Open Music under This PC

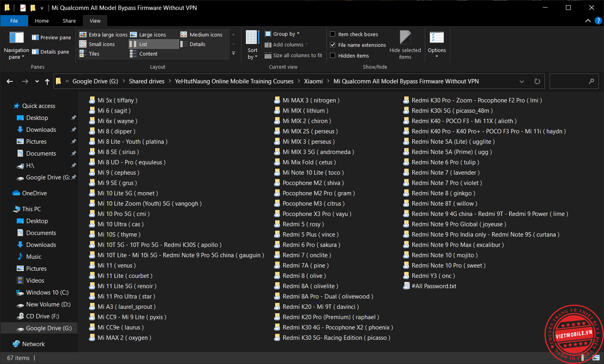coord(29,257)
